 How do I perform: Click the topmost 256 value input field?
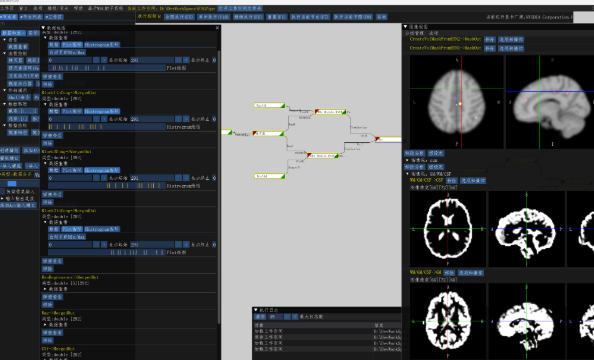tap(152, 60)
